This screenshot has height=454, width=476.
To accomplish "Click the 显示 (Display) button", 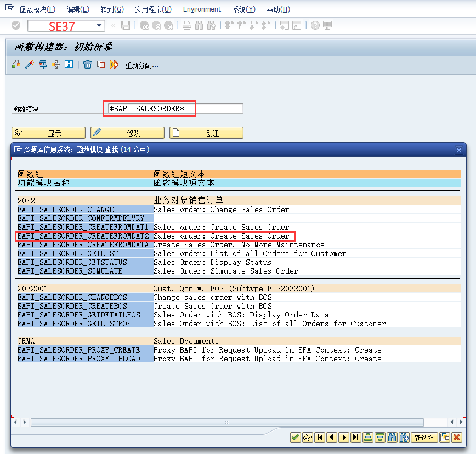I will [x=49, y=133].
